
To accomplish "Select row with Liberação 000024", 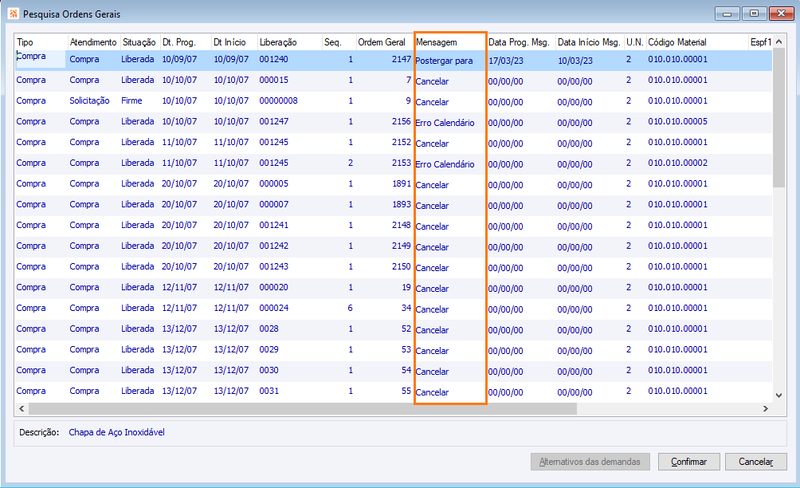I will [x=393, y=308].
